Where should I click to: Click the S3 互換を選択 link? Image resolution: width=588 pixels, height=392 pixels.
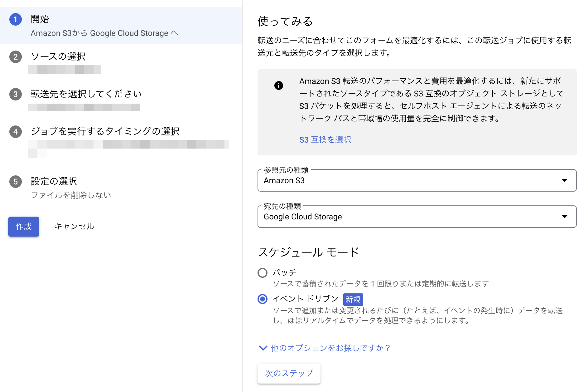325,140
